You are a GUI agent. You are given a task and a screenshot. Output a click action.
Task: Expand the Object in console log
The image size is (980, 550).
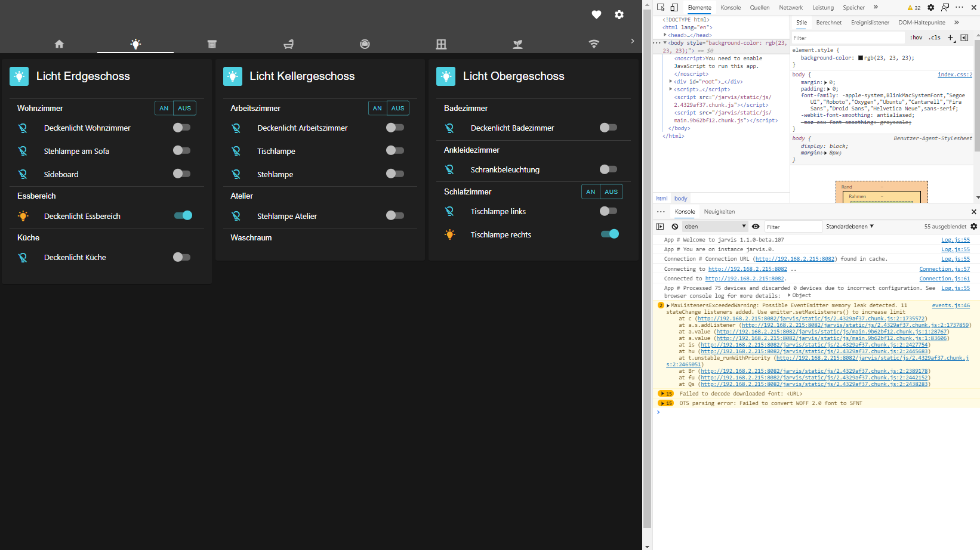789,295
